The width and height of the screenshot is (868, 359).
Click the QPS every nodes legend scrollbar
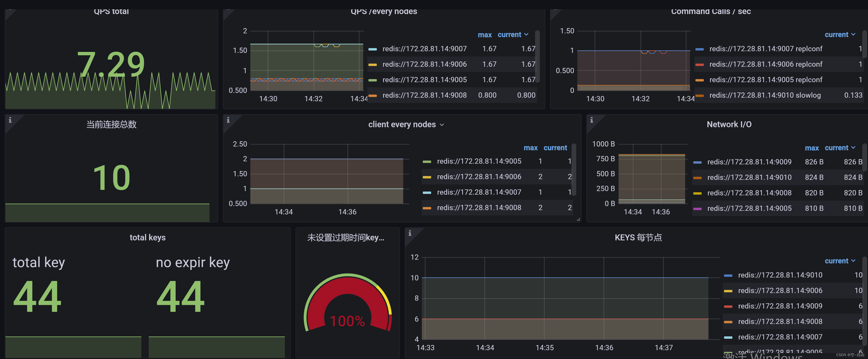click(x=537, y=56)
